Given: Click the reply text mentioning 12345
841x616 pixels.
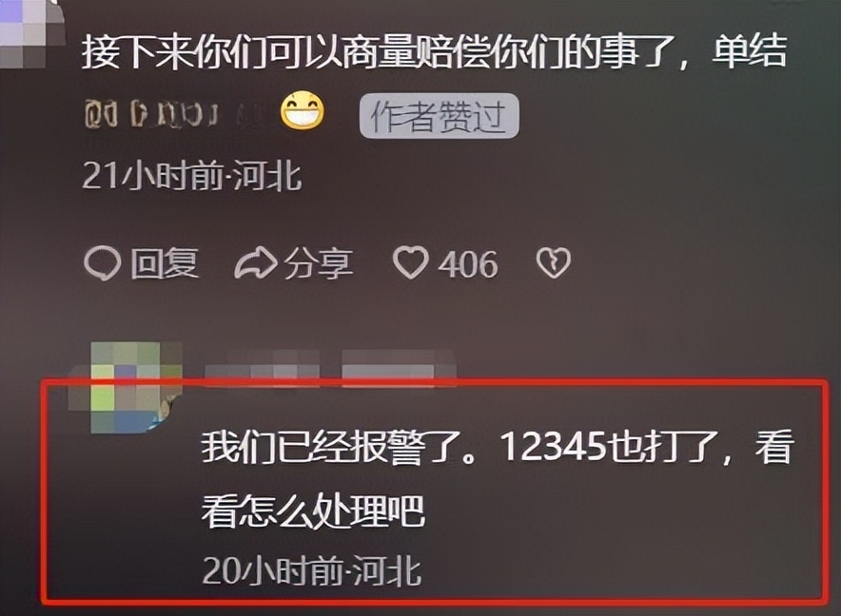Looking at the screenshot, I should click(498, 447).
